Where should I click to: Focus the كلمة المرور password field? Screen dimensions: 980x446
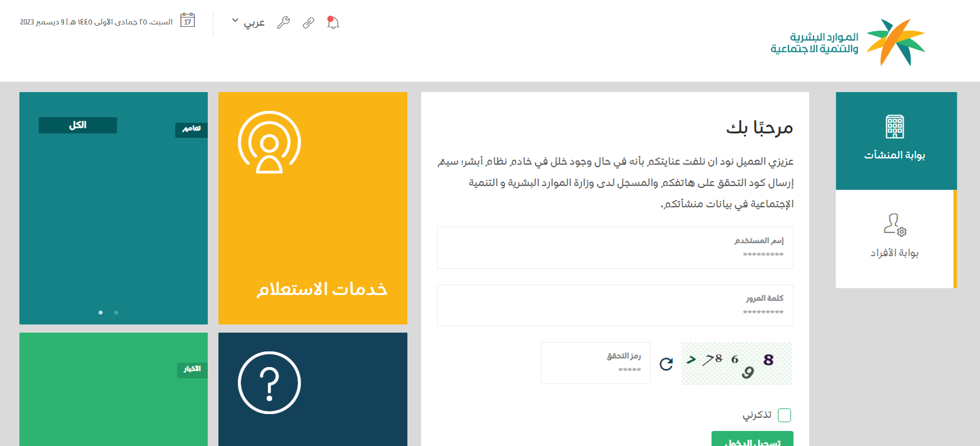tap(615, 306)
